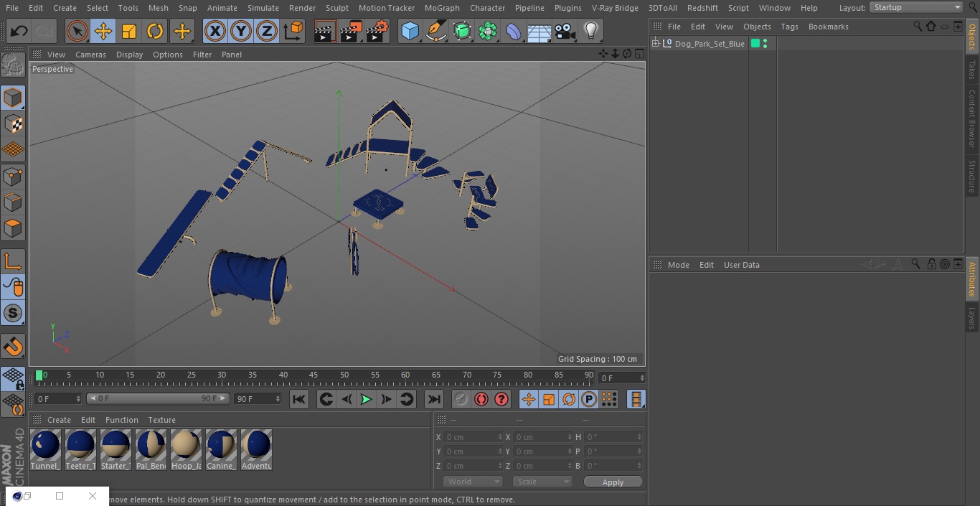Switch to Content Browser side tab

coord(972,118)
